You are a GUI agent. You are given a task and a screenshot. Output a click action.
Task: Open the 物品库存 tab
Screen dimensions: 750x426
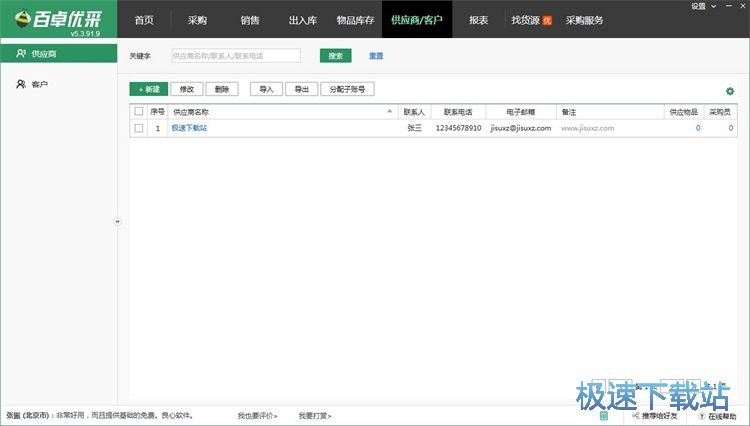pos(355,20)
